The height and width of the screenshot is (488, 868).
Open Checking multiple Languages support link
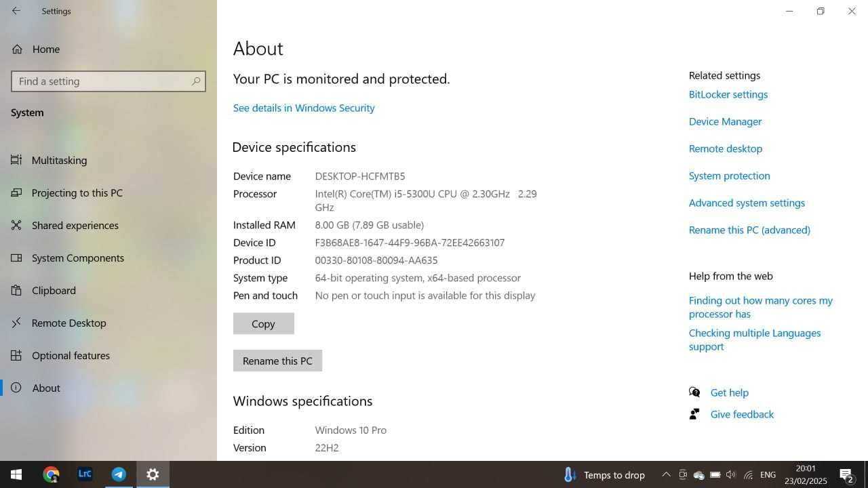[755, 340]
